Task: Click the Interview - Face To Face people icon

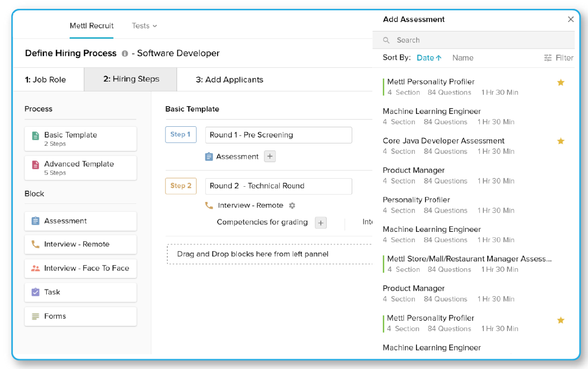Action: pos(36,268)
